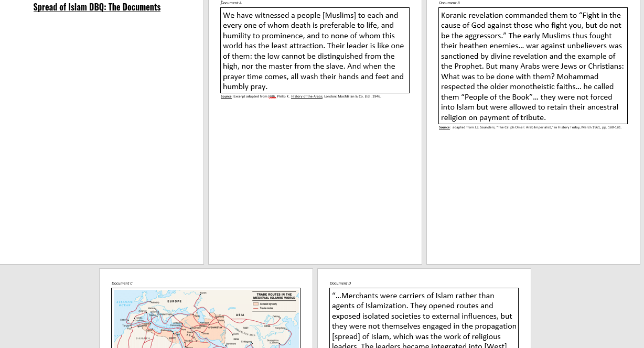The width and height of the screenshot is (644, 348).
Task: Select the underlined "Spread of Islam DBQ" heading
Action: [x=96, y=7]
